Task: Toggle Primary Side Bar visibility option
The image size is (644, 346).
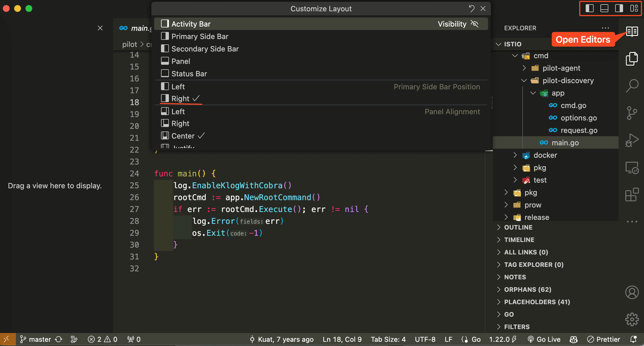Action: [321, 36]
